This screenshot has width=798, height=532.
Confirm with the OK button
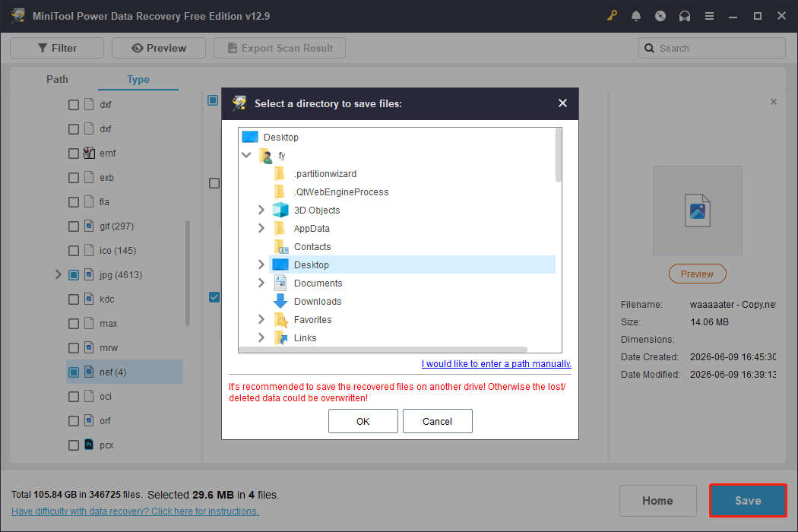click(363, 421)
